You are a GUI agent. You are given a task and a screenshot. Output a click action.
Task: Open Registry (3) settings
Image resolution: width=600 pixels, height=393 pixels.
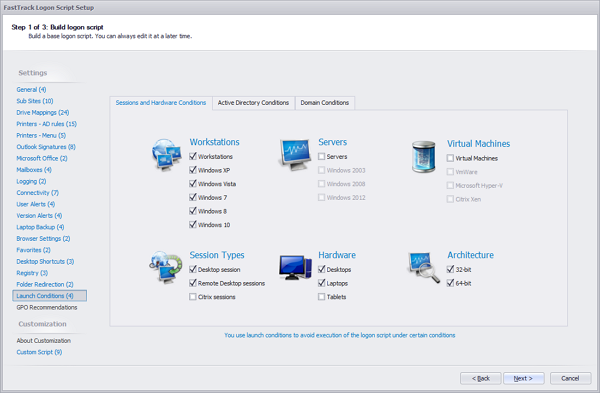coord(32,273)
